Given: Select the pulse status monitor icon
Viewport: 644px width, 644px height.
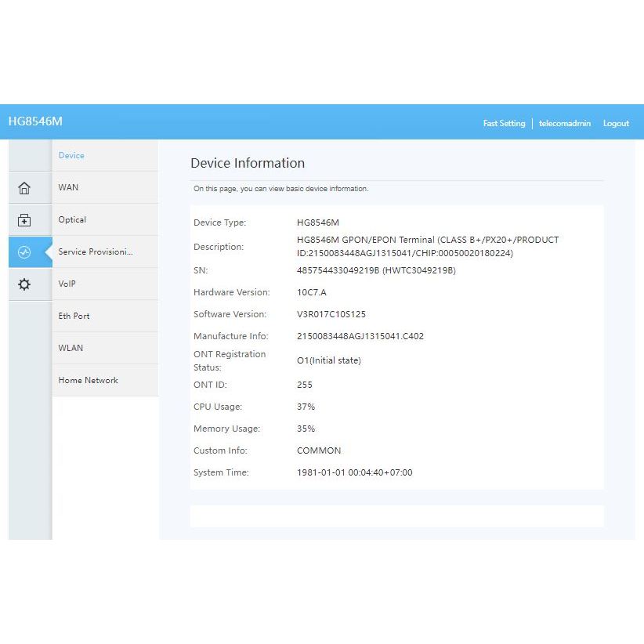Looking at the screenshot, I should pos(24,252).
